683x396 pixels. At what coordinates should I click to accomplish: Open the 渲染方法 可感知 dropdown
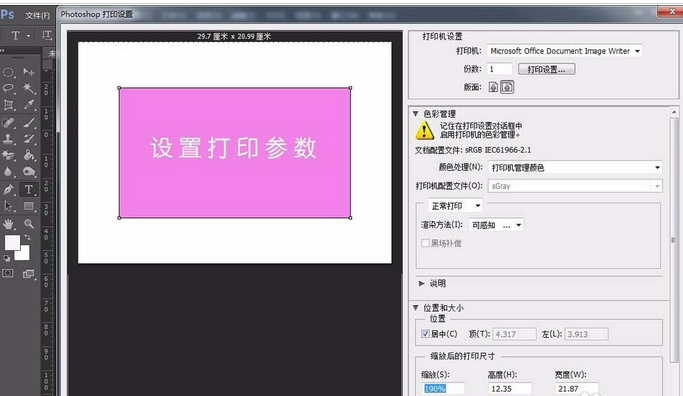pyautogui.click(x=496, y=225)
